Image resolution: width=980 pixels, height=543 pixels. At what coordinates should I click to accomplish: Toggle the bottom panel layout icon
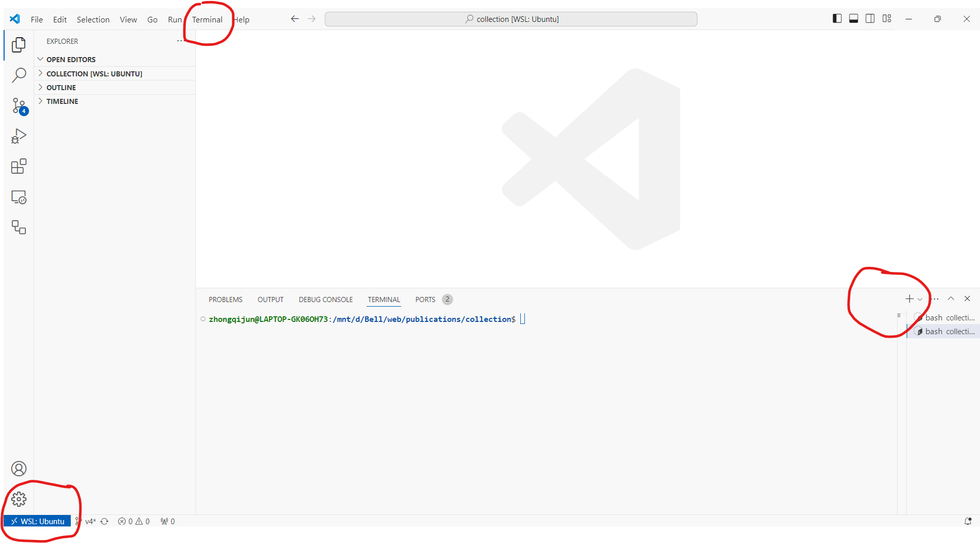click(854, 19)
